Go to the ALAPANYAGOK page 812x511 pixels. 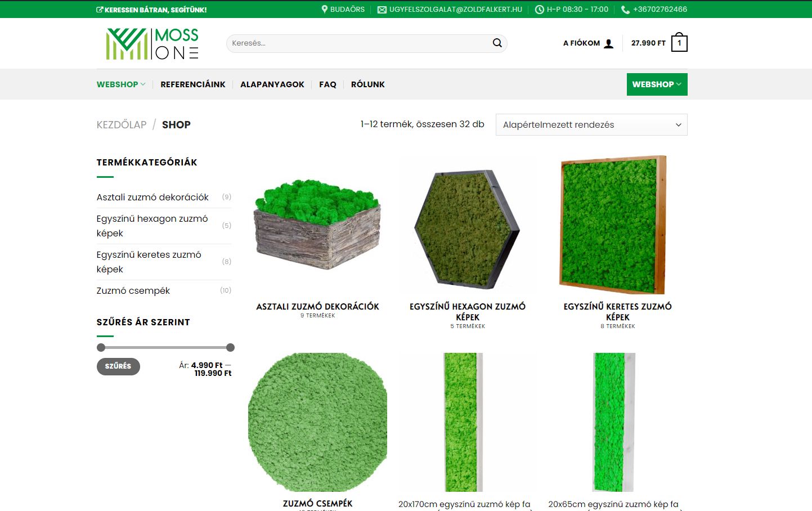(272, 84)
